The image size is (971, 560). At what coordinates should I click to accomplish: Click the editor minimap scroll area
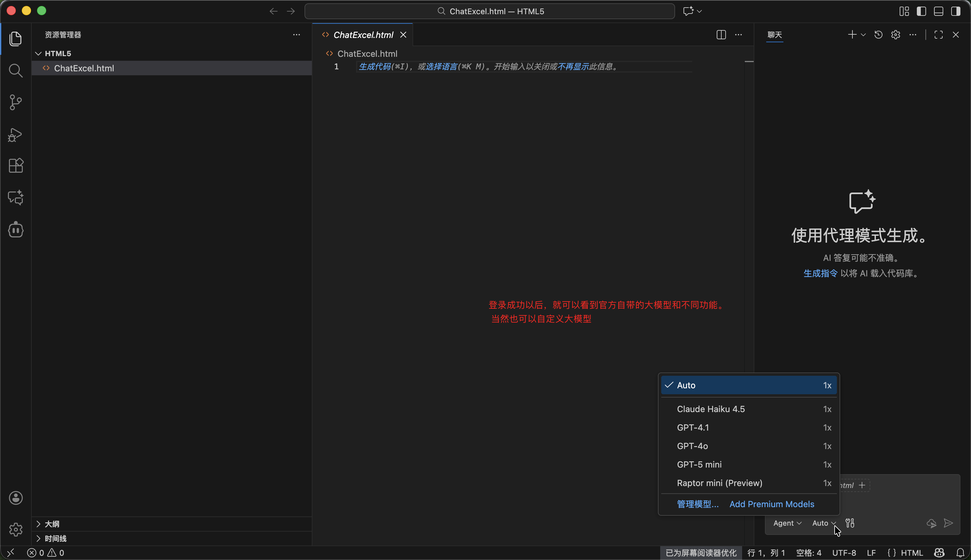point(749,192)
